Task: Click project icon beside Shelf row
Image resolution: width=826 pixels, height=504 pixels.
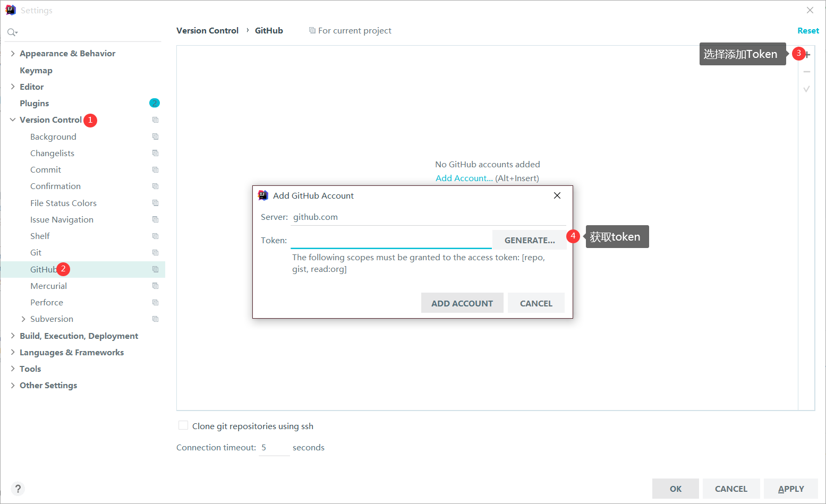Action: click(156, 236)
